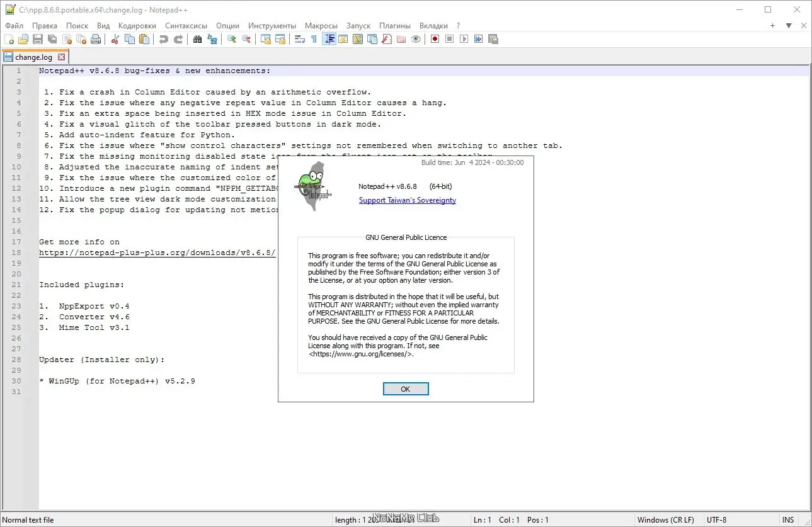Toggle show all characters pilcrow icon
The height and width of the screenshot is (527, 812).
[x=314, y=39]
